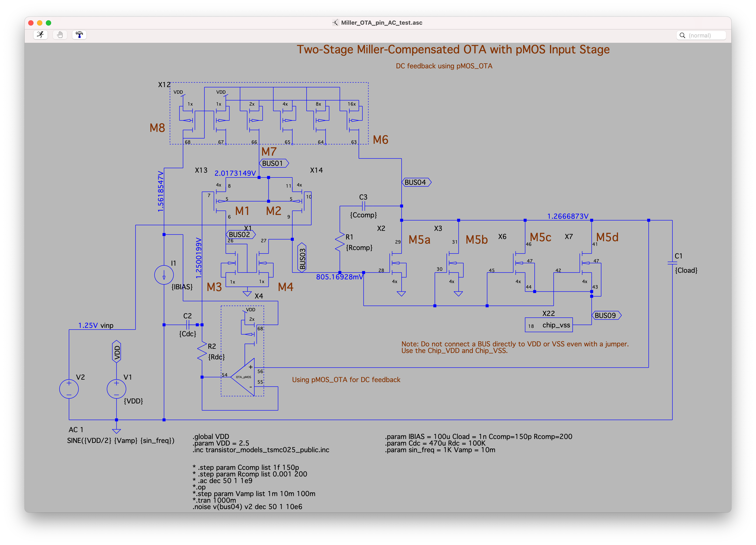Click the 1.25V vinp label

point(96,325)
